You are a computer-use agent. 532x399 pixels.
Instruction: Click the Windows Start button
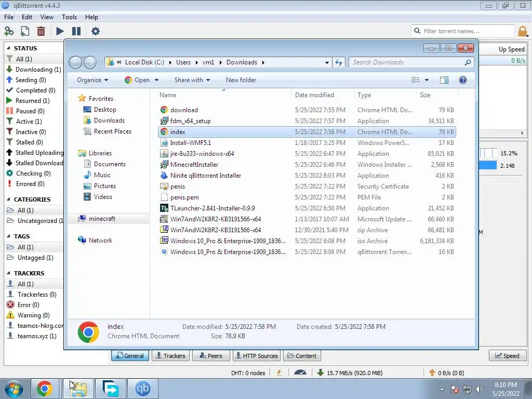click(14, 389)
